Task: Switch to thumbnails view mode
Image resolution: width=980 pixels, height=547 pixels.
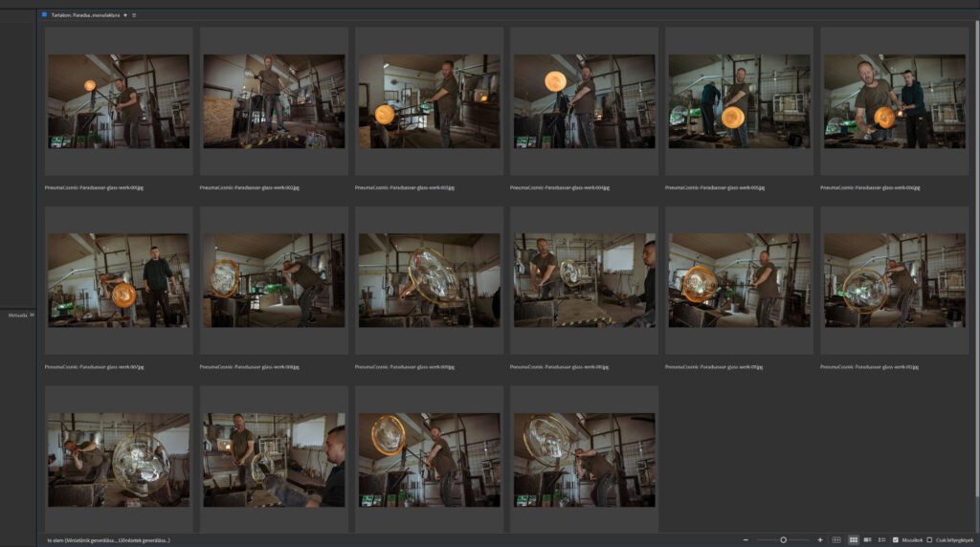Action: click(853, 540)
